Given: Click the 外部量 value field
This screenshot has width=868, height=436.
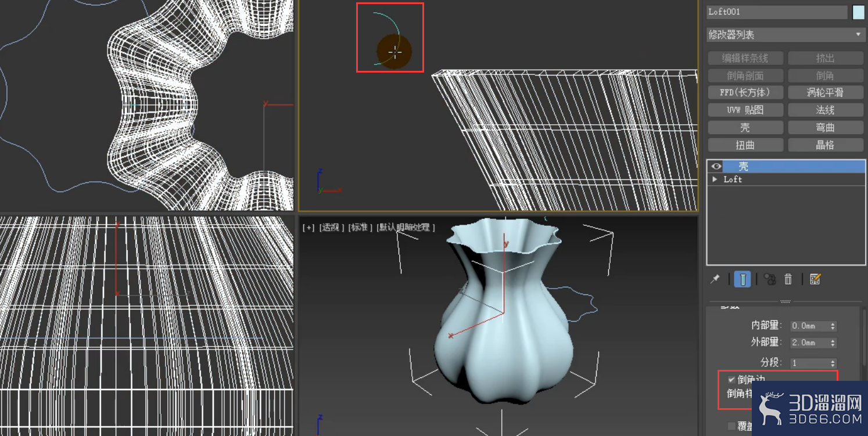Looking at the screenshot, I should (809, 343).
